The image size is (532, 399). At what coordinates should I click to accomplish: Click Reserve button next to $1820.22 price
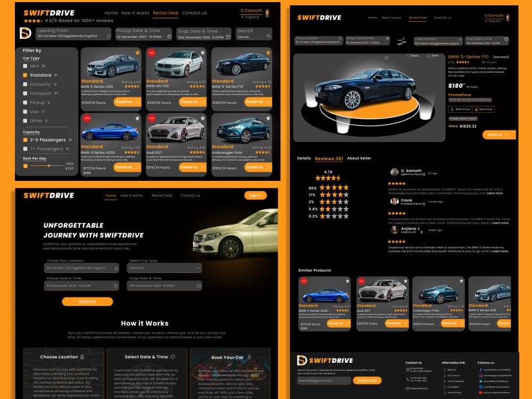click(499, 135)
